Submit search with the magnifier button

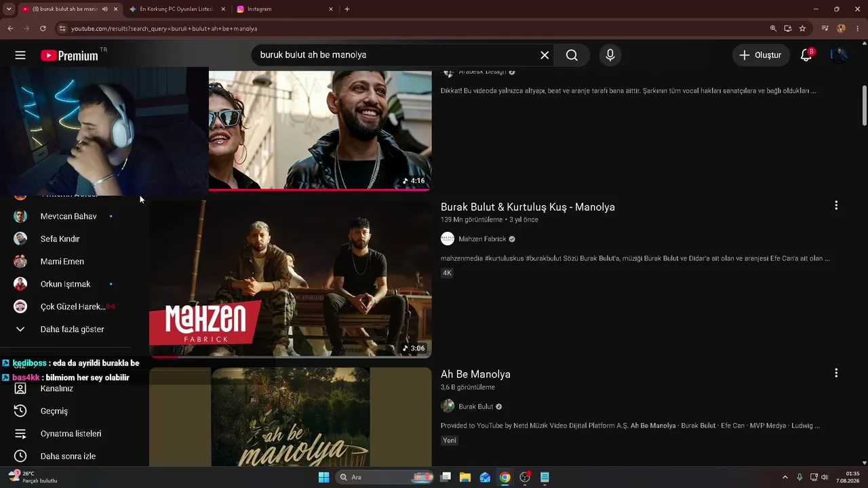[x=572, y=55]
